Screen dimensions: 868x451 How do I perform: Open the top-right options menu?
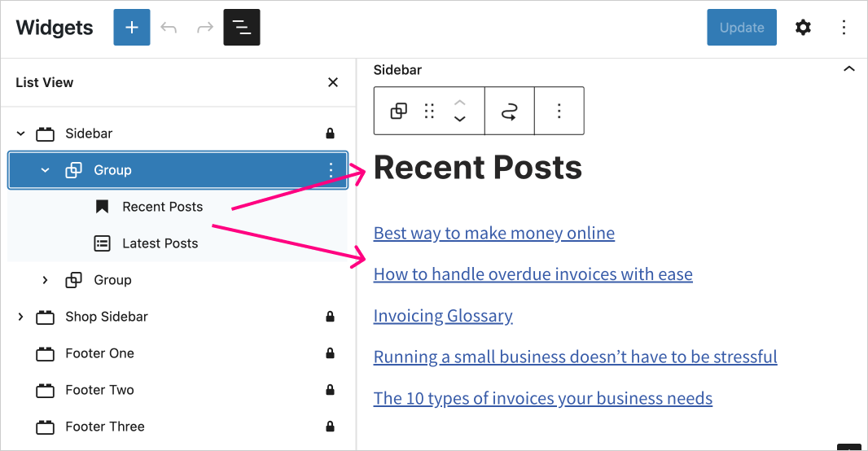(844, 27)
